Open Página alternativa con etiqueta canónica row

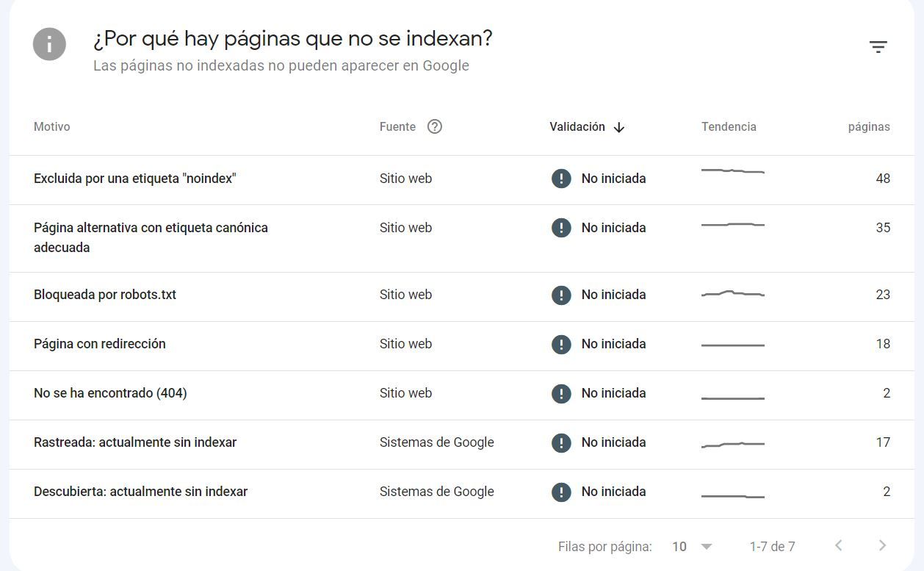click(462, 238)
